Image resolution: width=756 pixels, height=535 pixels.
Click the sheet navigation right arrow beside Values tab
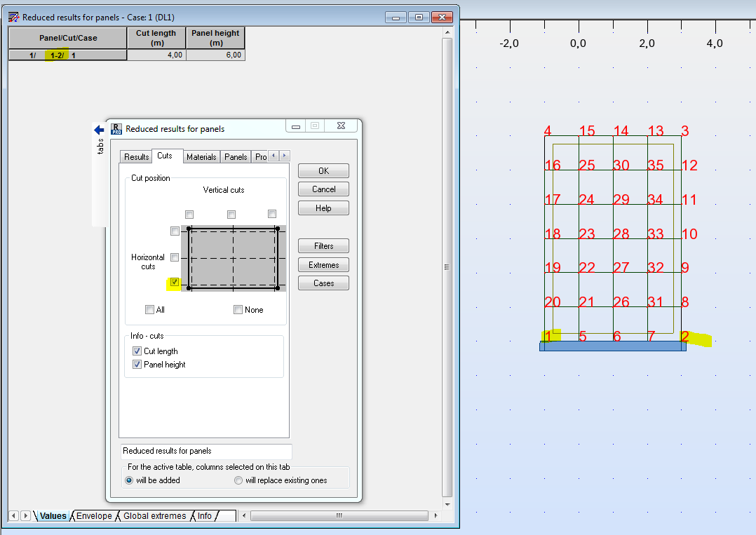click(x=25, y=515)
